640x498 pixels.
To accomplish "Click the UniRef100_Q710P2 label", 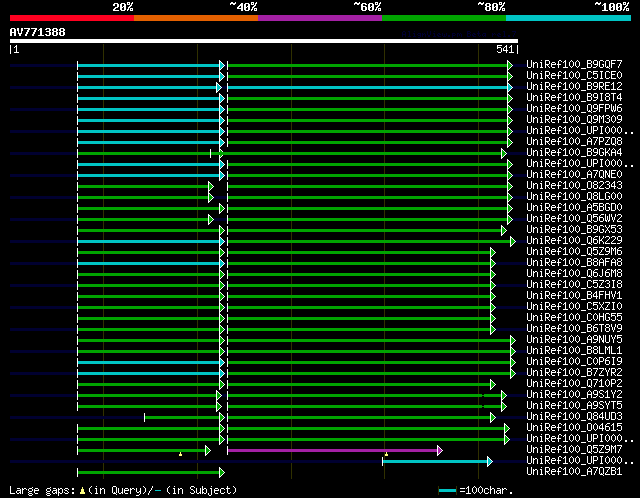I will click(574, 384).
